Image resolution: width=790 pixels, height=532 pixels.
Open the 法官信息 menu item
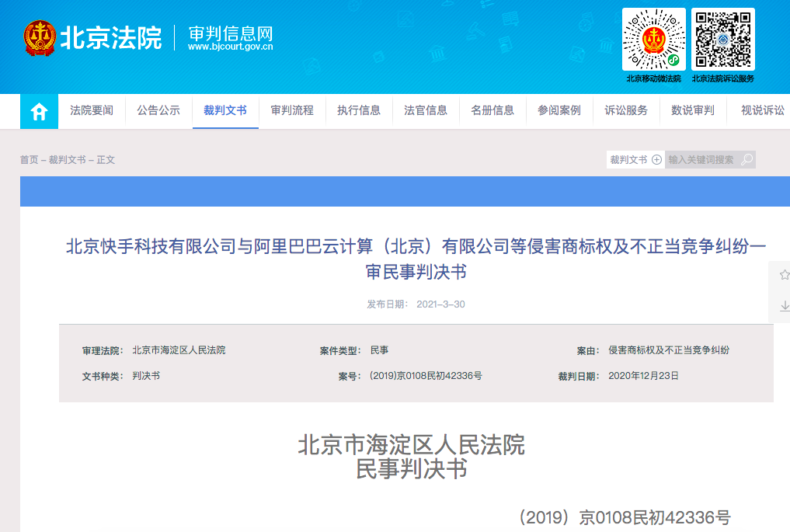coord(426,110)
